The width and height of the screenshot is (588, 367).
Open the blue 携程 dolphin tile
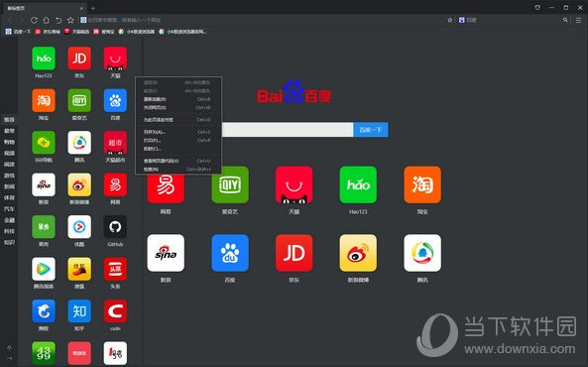tap(44, 310)
